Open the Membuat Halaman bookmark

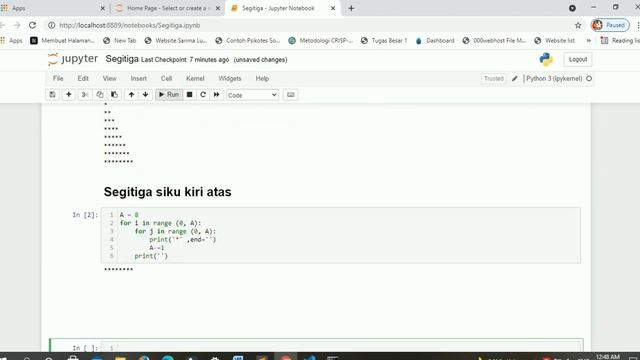pyautogui.click(x=62, y=40)
